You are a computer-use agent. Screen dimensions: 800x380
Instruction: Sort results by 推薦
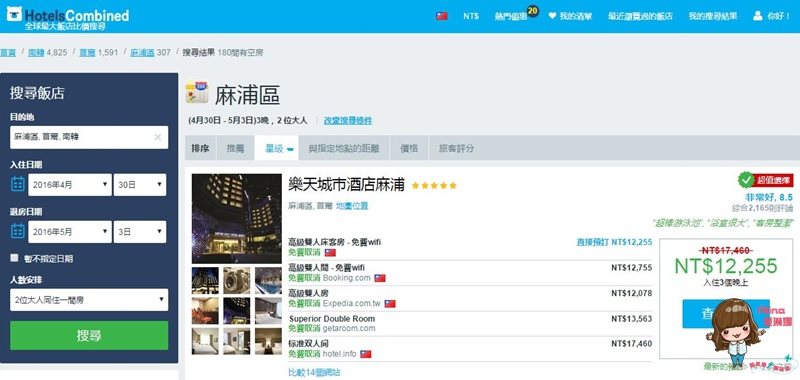235,148
